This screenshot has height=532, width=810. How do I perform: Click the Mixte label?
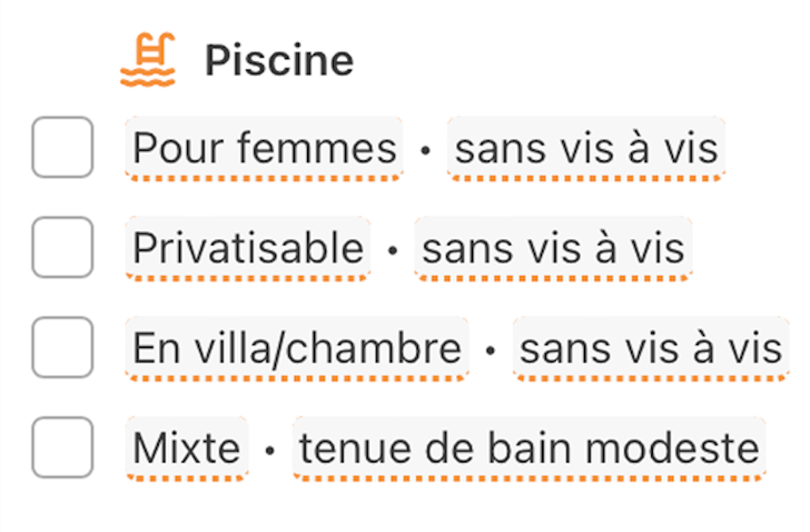click(x=186, y=448)
